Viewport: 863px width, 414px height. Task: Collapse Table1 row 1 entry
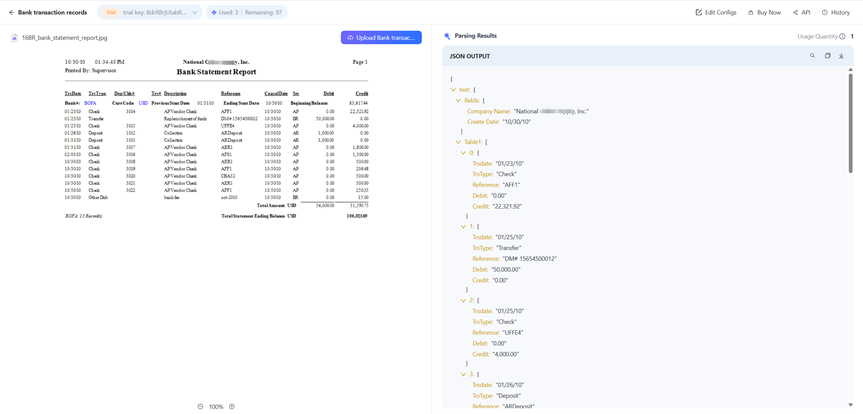tap(463, 227)
